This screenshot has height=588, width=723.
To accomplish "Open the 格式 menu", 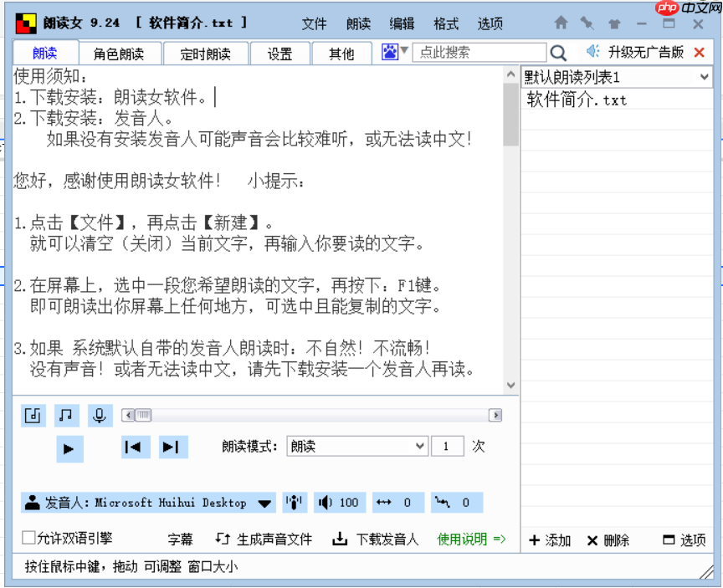I will pyautogui.click(x=445, y=23).
